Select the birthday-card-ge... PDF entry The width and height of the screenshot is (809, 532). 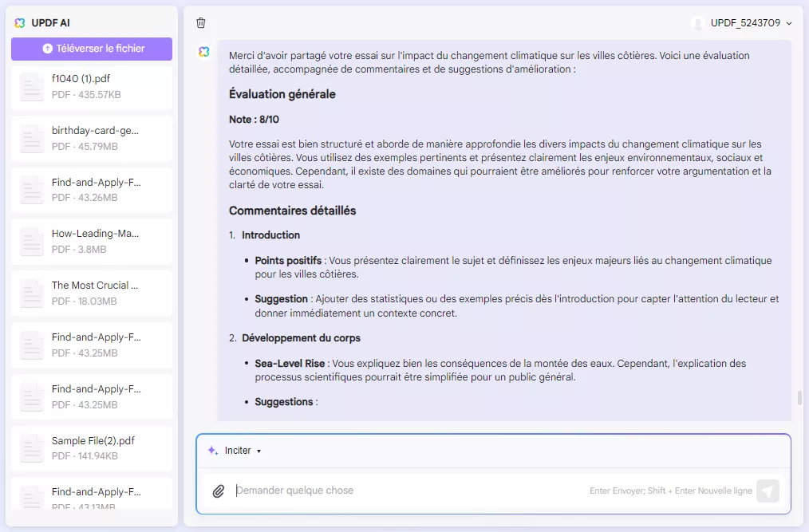click(x=31, y=139)
